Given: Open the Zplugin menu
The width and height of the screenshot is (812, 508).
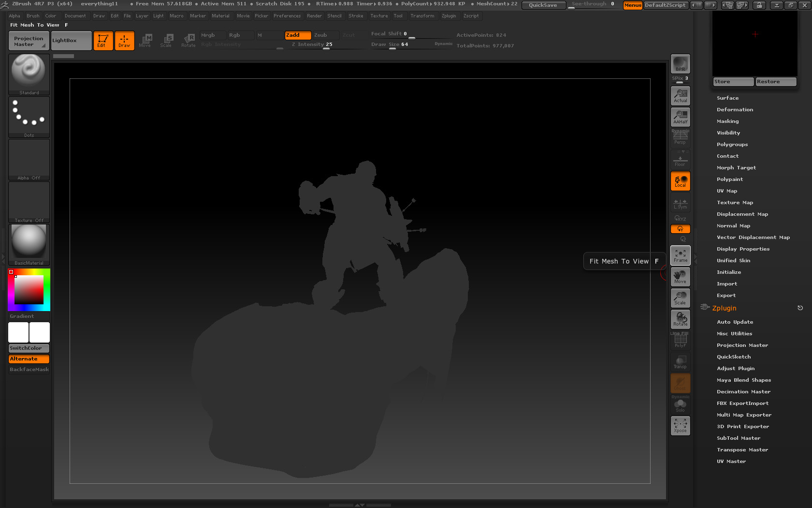Looking at the screenshot, I should [449, 15].
